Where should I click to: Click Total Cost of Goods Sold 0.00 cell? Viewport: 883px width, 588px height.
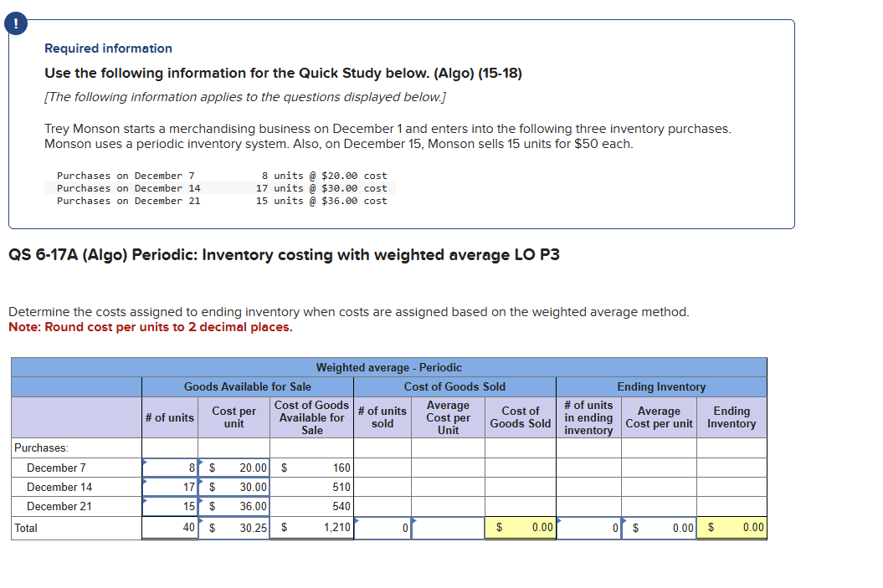(x=521, y=528)
